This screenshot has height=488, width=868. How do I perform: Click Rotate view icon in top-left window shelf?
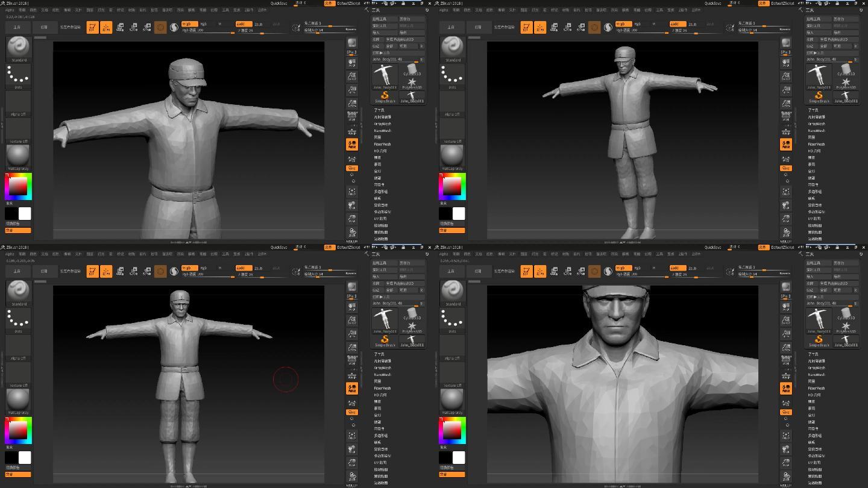point(352,232)
